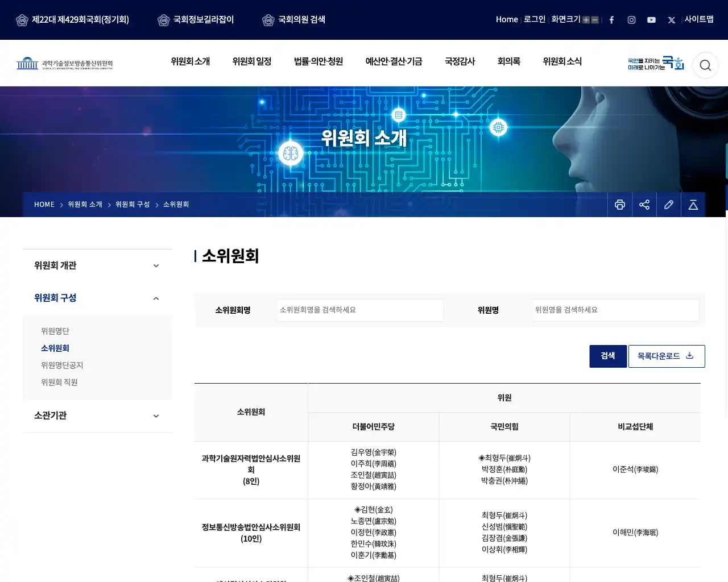Increase screen size with plus icon
This screenshot has width=728, height=582.
point(586,20)
